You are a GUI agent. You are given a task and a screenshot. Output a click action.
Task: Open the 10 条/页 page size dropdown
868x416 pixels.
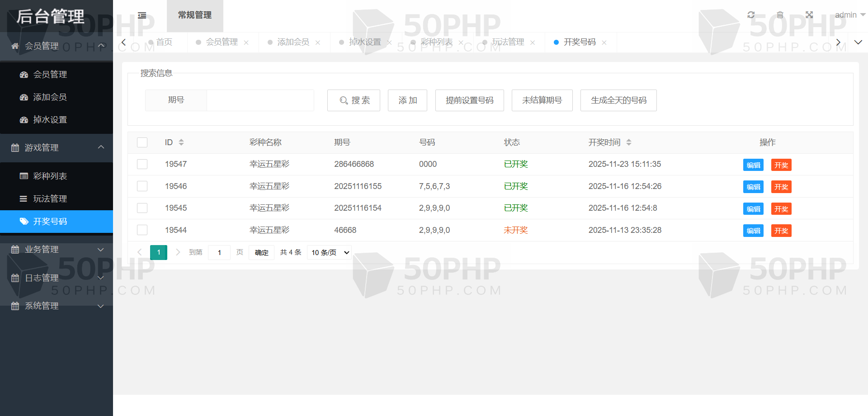[x=330, y=252]
